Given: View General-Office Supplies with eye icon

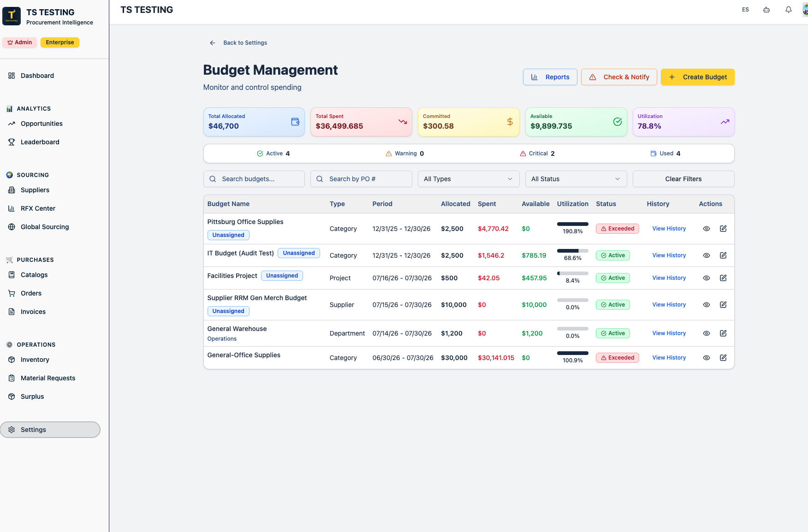Looking at the screenshot, I should (x=707, y=358).
